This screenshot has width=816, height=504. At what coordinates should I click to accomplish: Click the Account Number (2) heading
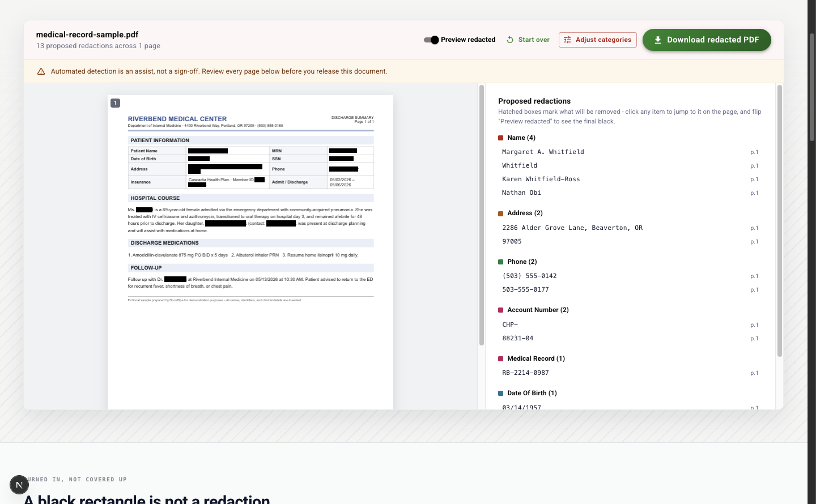[538, 310]
